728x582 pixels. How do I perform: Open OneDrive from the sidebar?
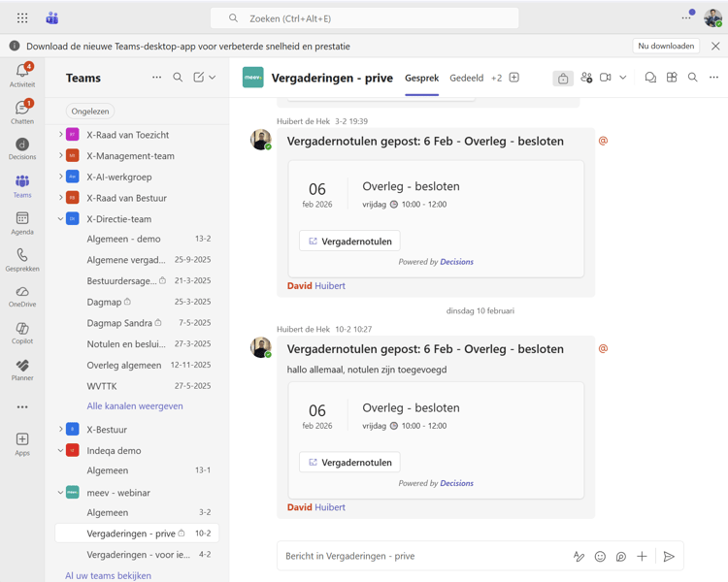pyautogui.click(x=21, y=295)
